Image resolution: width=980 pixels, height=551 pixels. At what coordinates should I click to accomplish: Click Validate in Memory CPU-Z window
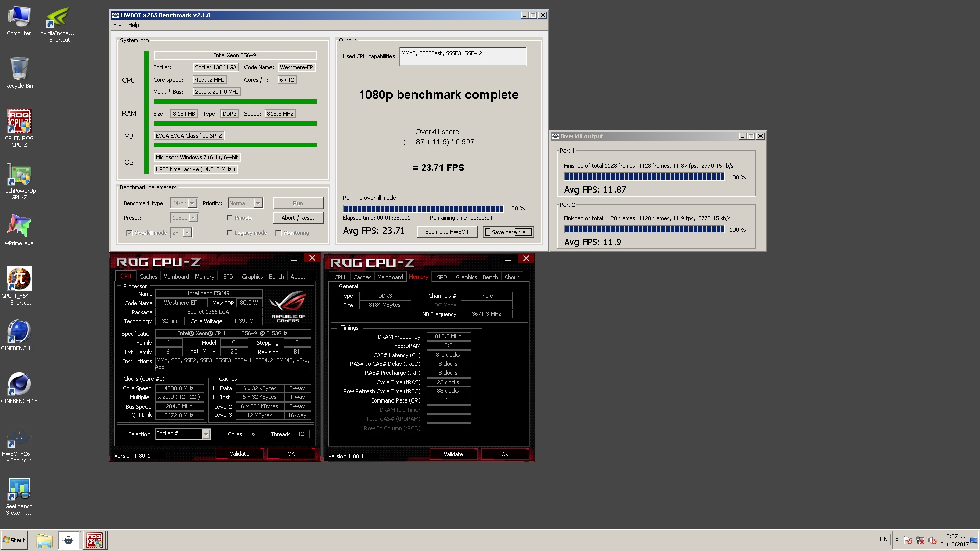pyautogui.click(x=453, y=454)
